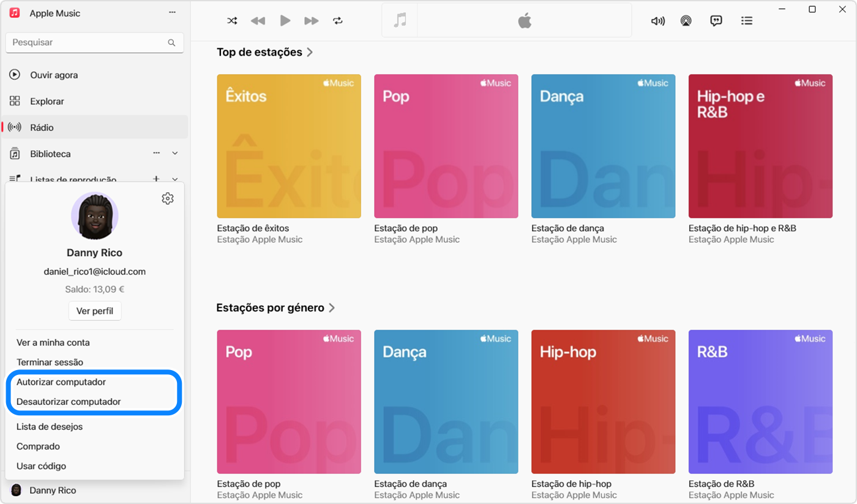Click the Apple Music app icon
This screenshot has height=504, width=857.
coord(15,13)
